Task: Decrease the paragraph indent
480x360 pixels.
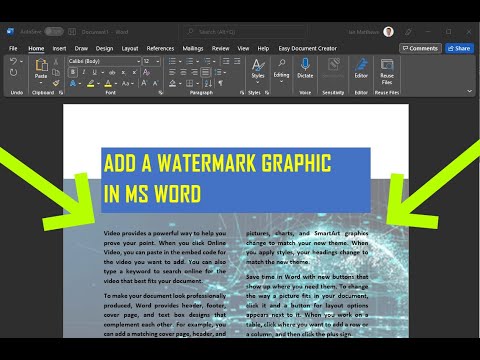Action: (226, 61)
